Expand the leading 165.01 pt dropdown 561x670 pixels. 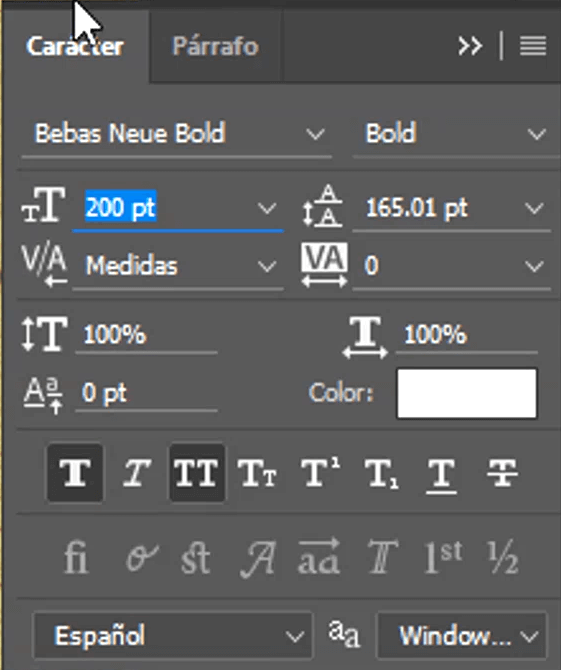coord(534,209)
